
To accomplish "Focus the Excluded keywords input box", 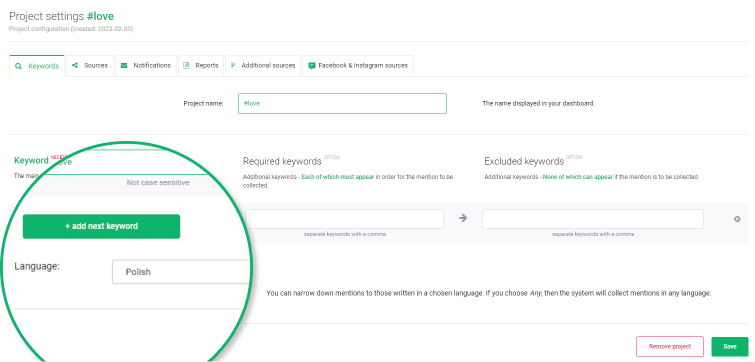I will [593, 219].
